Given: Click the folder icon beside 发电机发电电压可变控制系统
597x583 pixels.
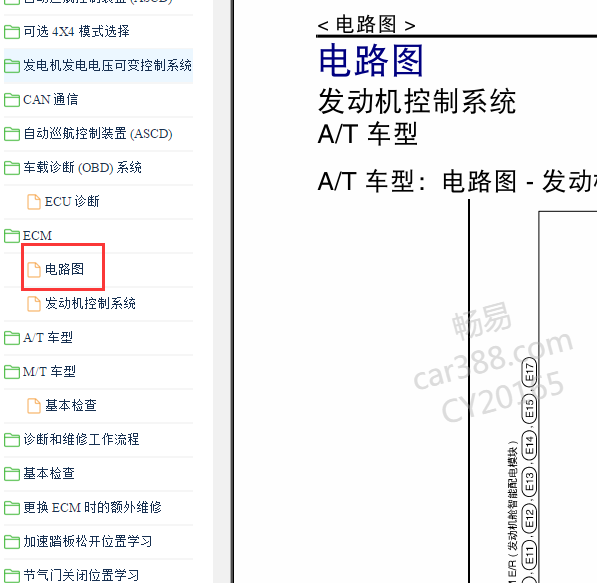Looking at the screenshot, I should point(12,66).
